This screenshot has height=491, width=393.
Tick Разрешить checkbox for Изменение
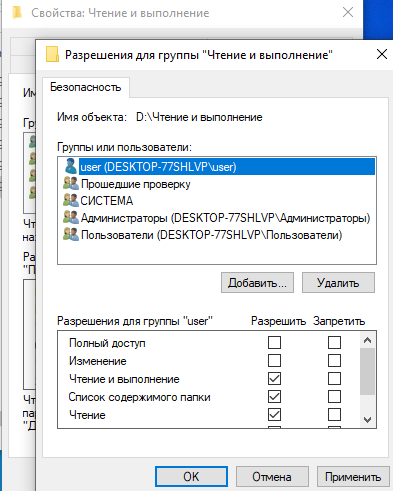274,360
